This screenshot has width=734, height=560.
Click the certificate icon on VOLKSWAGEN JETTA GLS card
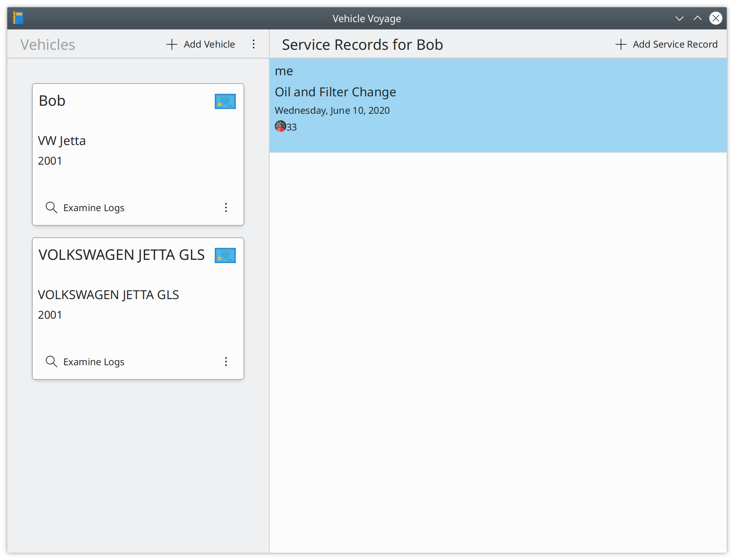225,255
